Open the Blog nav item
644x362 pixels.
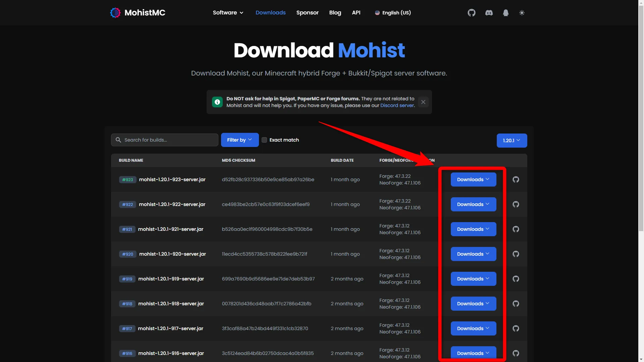pyautogui.click(x=335, y=13)
